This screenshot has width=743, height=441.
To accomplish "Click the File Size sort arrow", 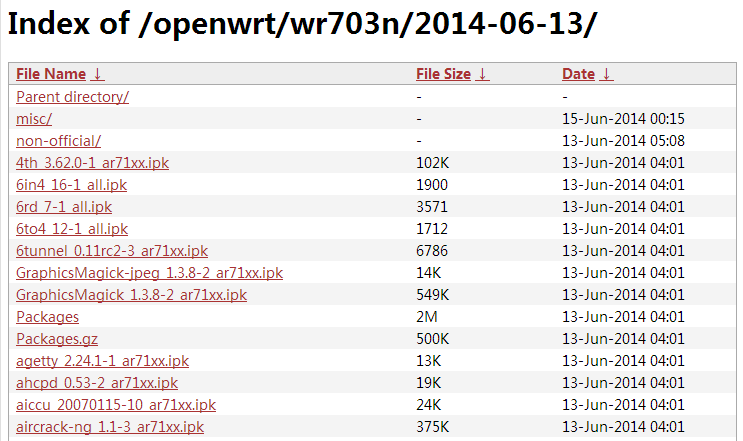I will (483, 75).
